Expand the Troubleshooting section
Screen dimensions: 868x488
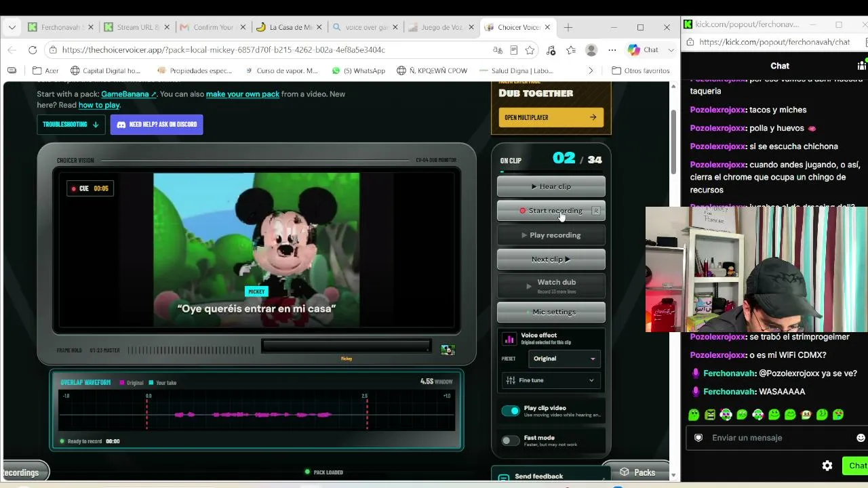[x=71, y=125]
